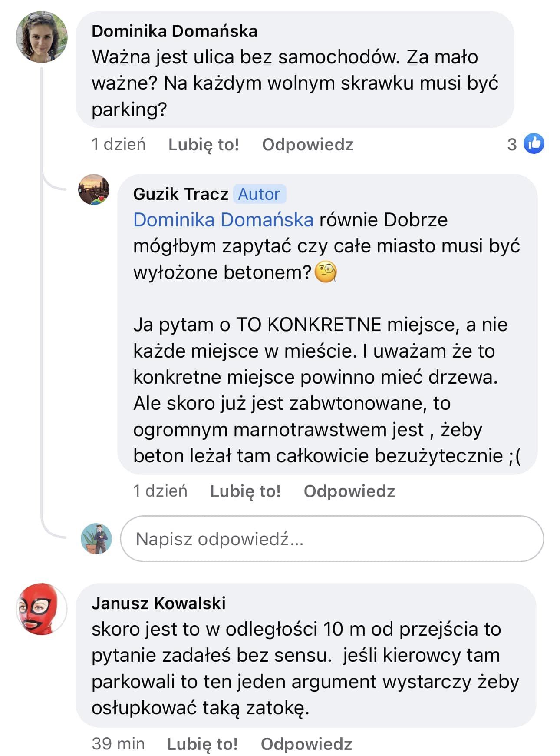Click your own avatar beside reply field

point(96,539)
